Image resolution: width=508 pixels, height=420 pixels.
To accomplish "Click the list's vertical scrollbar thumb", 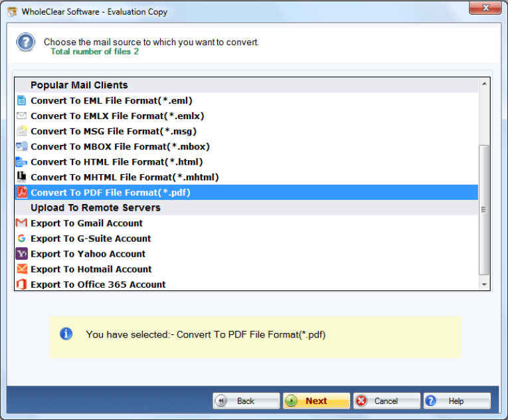I will [484, 210].
